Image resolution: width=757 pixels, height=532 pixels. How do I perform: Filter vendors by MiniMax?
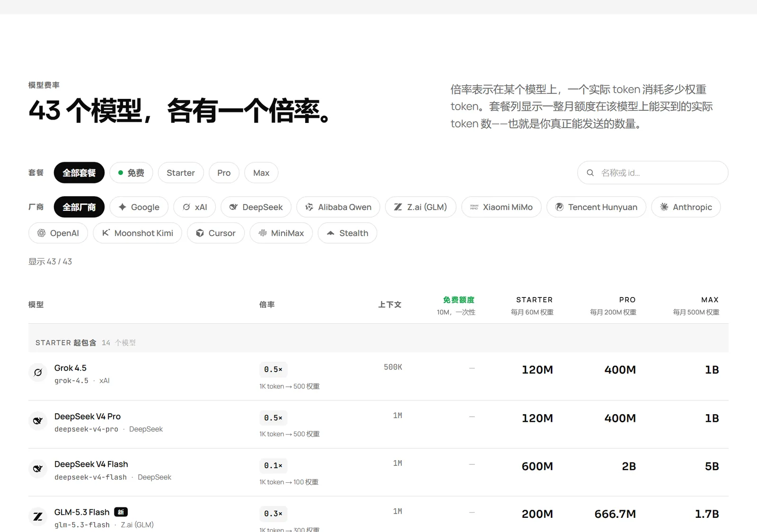tap(281, 233)
